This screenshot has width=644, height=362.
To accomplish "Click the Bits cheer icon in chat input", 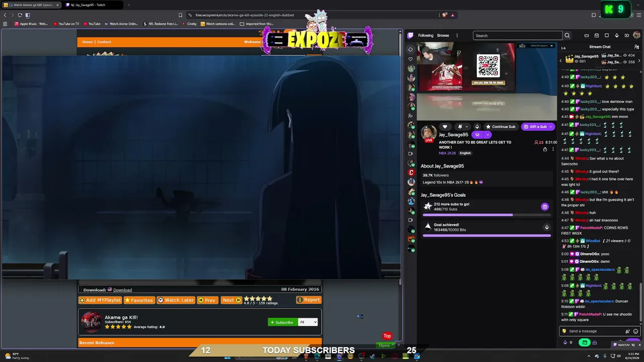I will coord(627,331).
